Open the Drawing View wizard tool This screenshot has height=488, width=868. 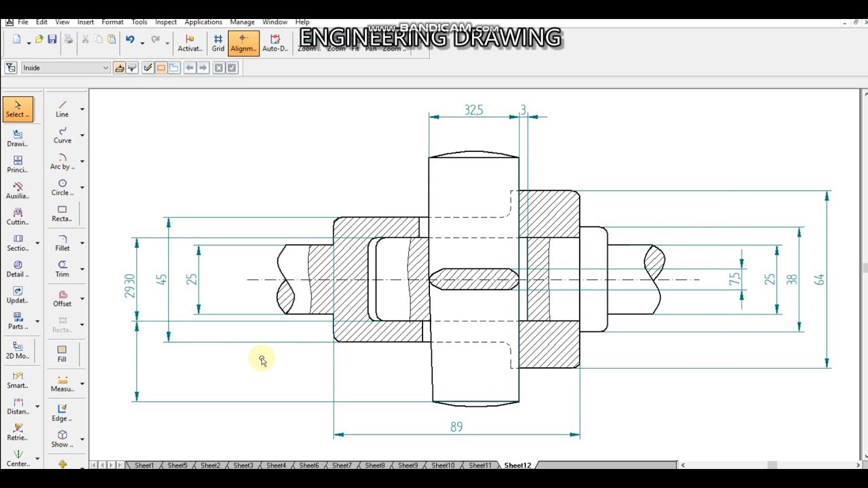point(18,138)
